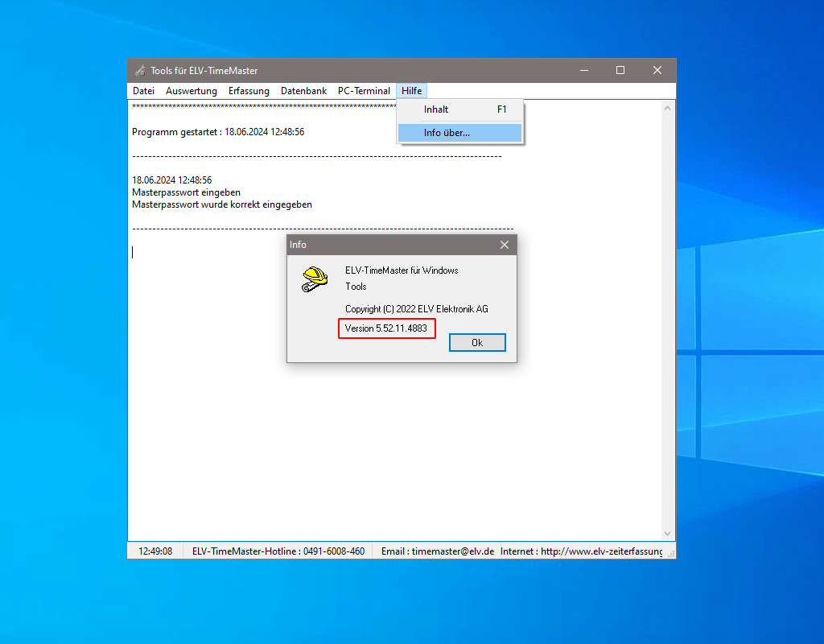The height and width of the screenshot is (644, 824).
Task: Open the PC-Terminal menu
Action: point(363,91)
